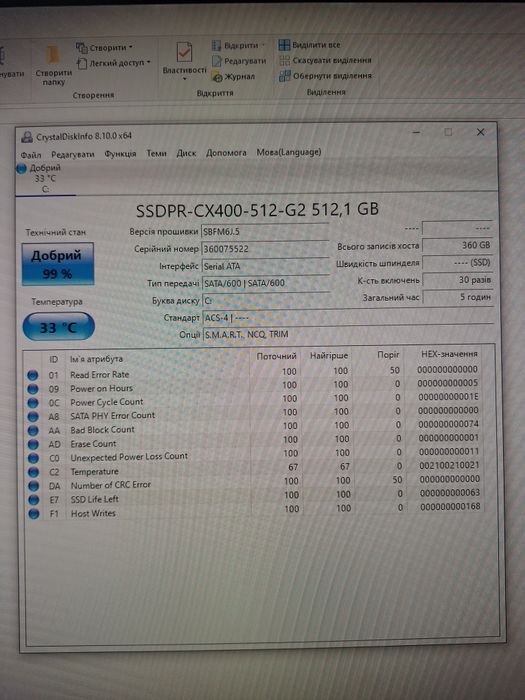Click Виділити все in Explorer ribbon
Image resolution: width=525 pixels, height=700 pixels.
tap(309, 45)
